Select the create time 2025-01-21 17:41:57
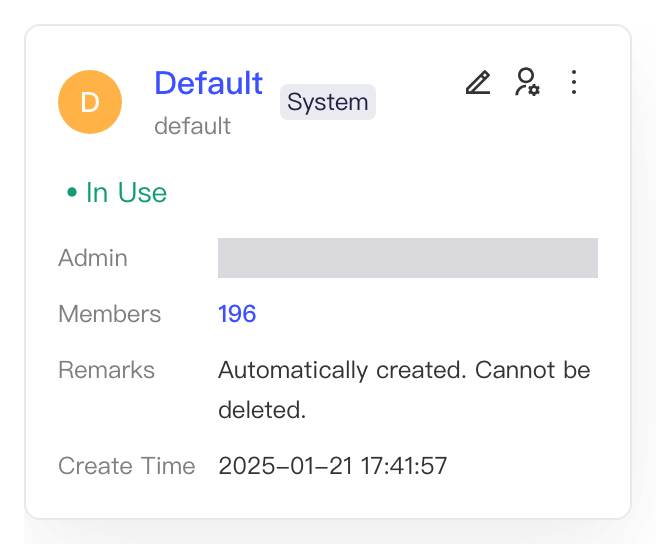The height and width of the screenshot is (544, 656). tap(333, 466)
